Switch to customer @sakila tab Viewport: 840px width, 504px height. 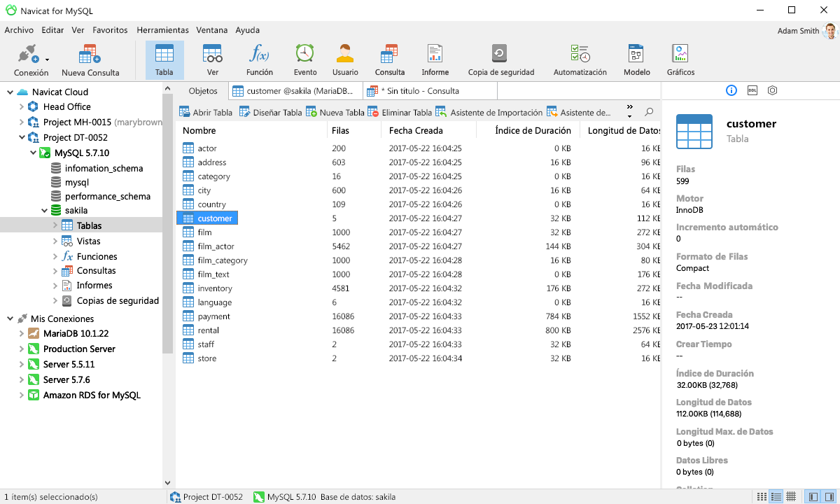pyautogui.click(x=295, y=91)
